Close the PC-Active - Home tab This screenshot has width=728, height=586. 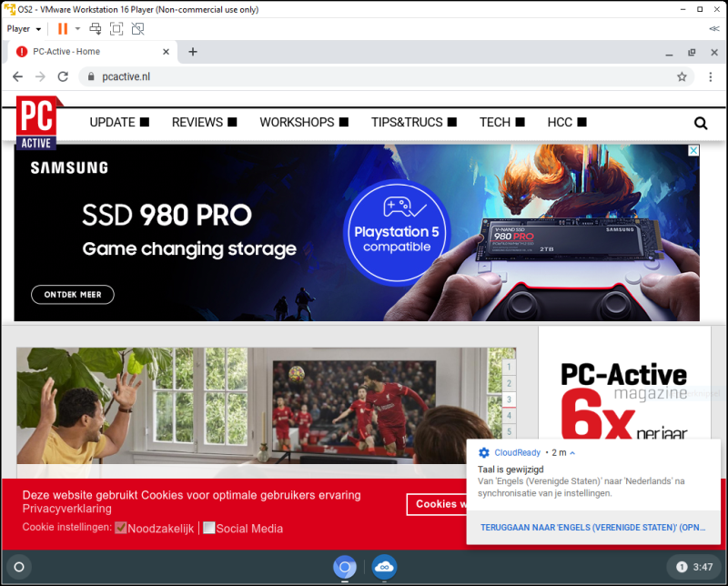166,52
